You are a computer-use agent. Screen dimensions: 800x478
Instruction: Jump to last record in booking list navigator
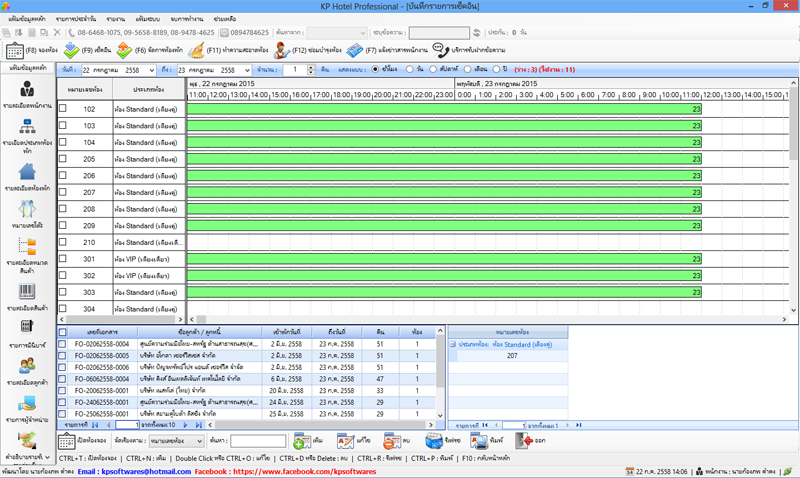198,425
